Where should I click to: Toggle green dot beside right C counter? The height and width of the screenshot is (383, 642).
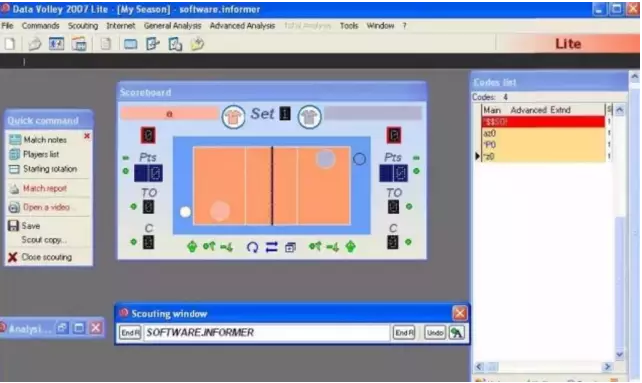click(x=408, y=242)
